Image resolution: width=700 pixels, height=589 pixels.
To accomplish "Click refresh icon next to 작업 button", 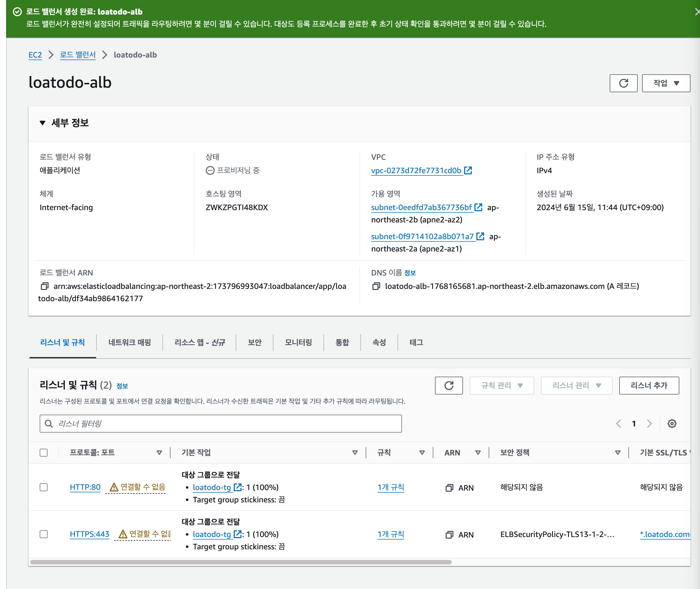I will 623,83.
